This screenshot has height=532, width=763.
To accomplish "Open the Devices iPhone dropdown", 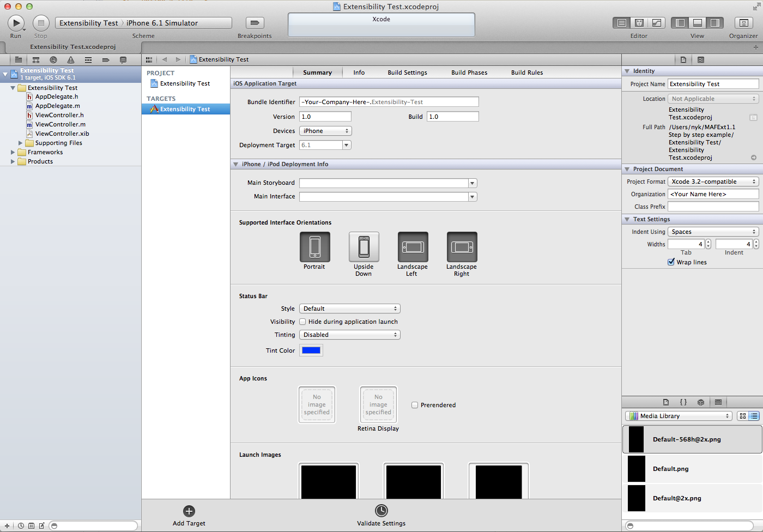I will (325, 131).
